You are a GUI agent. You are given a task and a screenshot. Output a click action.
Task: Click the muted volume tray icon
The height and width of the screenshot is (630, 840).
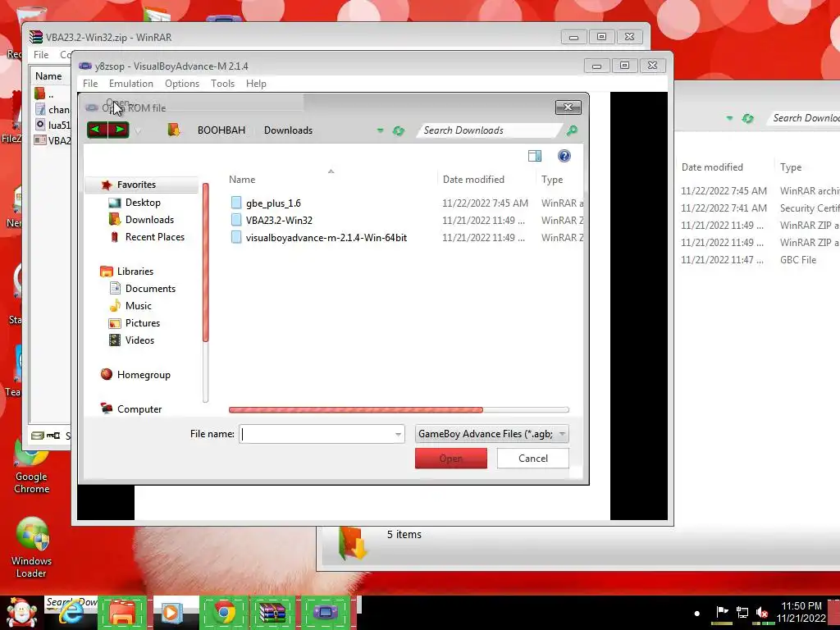pyautogui.click(x=762, y=612)
